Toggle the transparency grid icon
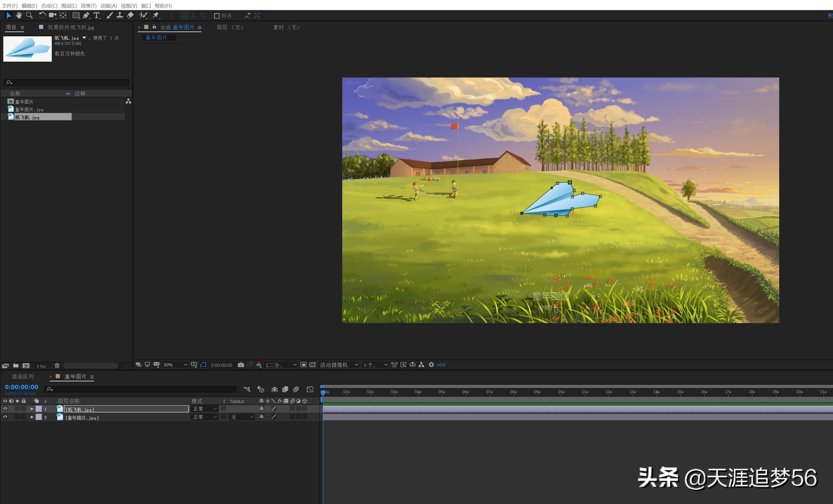Screen dimensions: 833x504 312,365
